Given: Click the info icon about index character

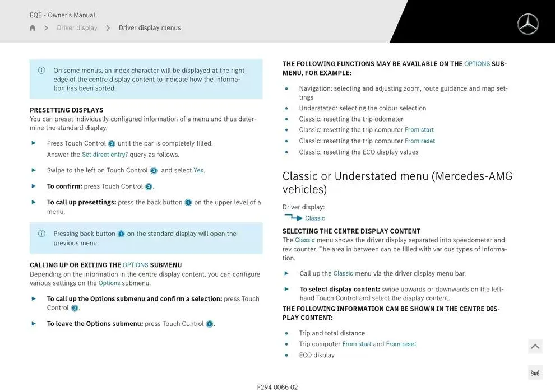Looking at the screenshot, I should 41,71.
